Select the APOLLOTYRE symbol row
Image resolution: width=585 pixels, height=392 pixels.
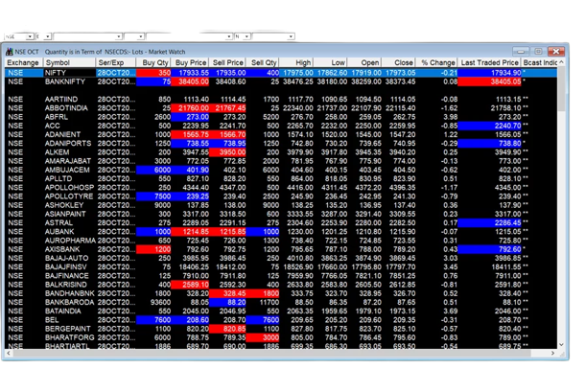click(x=281, y=196)
